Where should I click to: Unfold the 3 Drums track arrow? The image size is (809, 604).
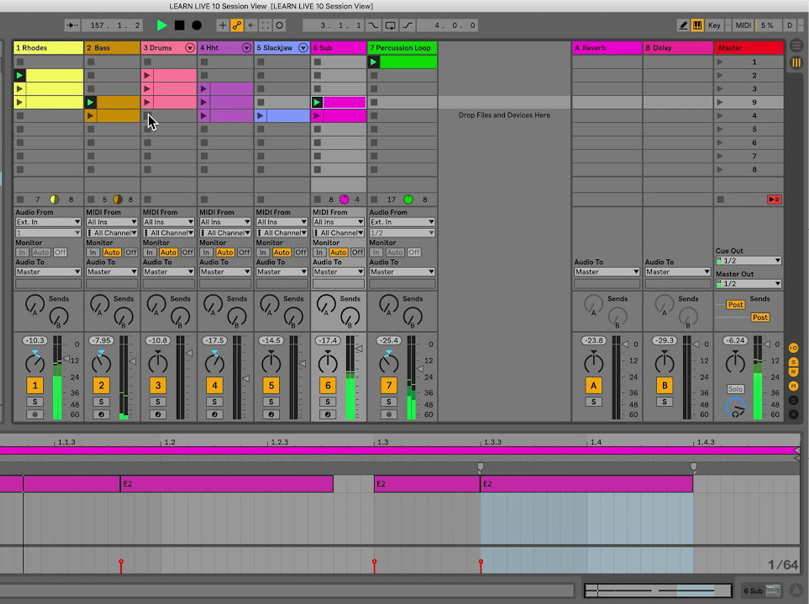[190, 48]
